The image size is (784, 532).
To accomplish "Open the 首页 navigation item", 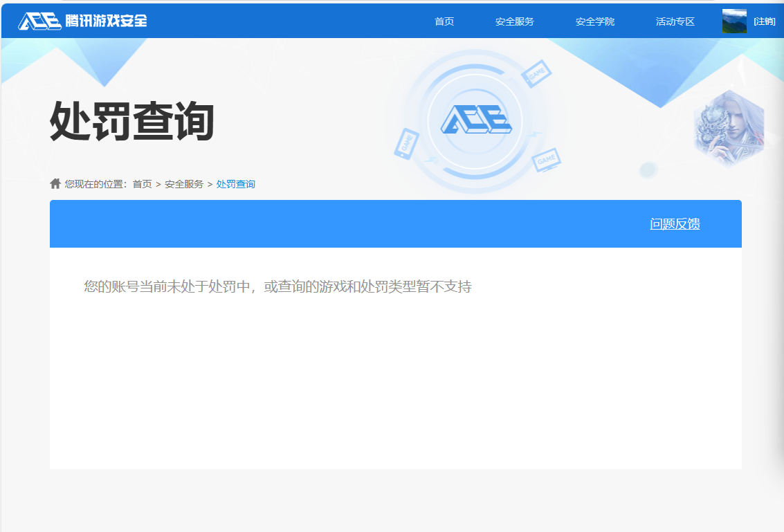I will pyautogui.click(x=444, y=21).
